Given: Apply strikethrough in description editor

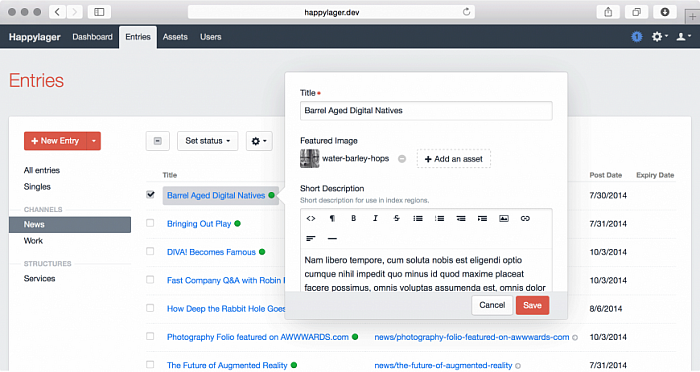Looking at the screenshot, I should tap(396, 218).
